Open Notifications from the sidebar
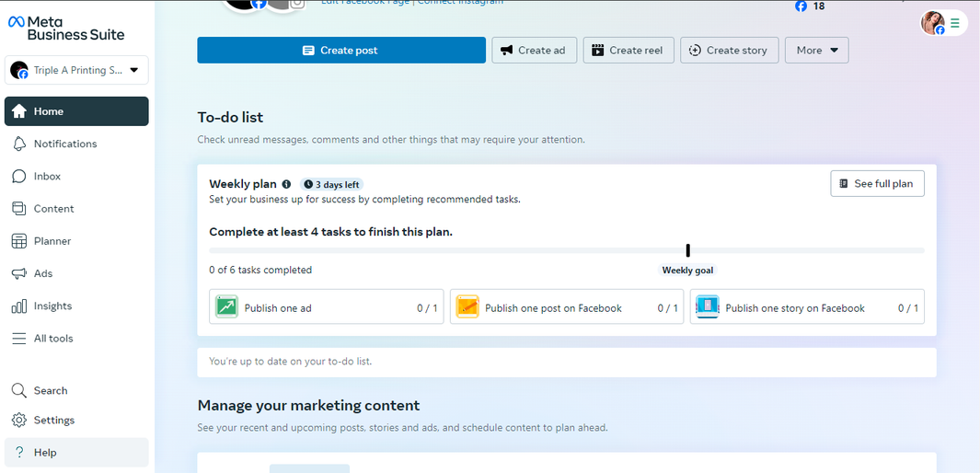The image size is (980, 473). coord(76,144)
